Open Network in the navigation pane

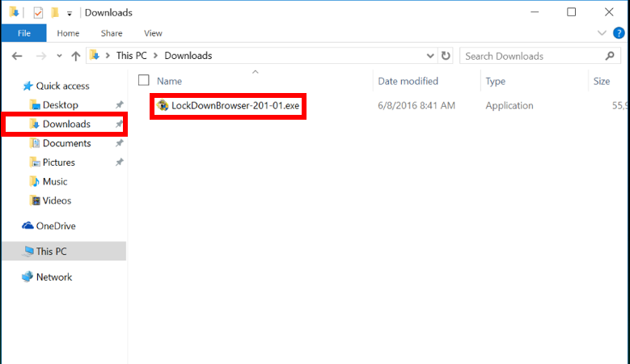click(54, 277)
